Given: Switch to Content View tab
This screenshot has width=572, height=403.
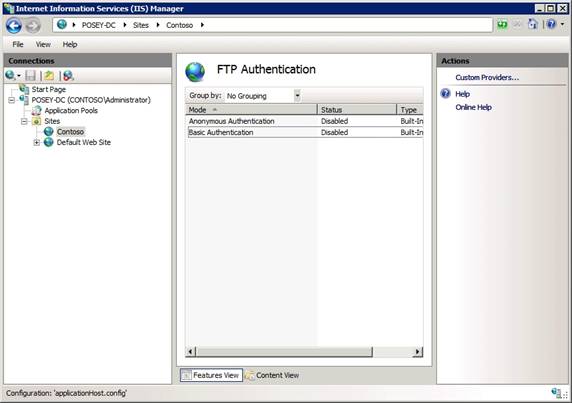Looking at the screenshot, I should pyautogui.click(x=272, y=375).
